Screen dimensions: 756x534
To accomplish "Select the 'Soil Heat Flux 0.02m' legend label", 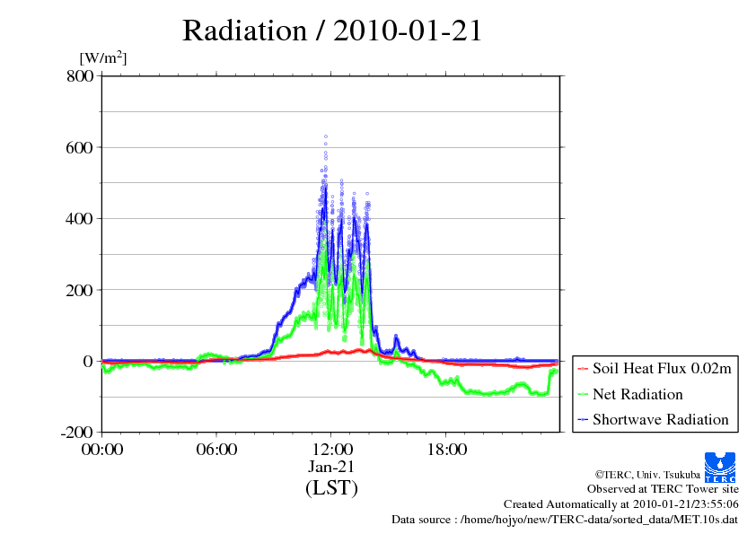I will point(661,369).
